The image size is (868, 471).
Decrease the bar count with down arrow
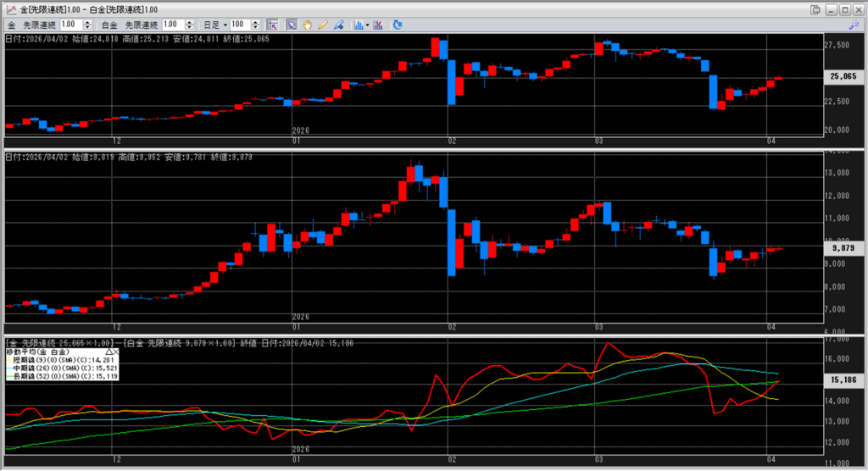255,27
